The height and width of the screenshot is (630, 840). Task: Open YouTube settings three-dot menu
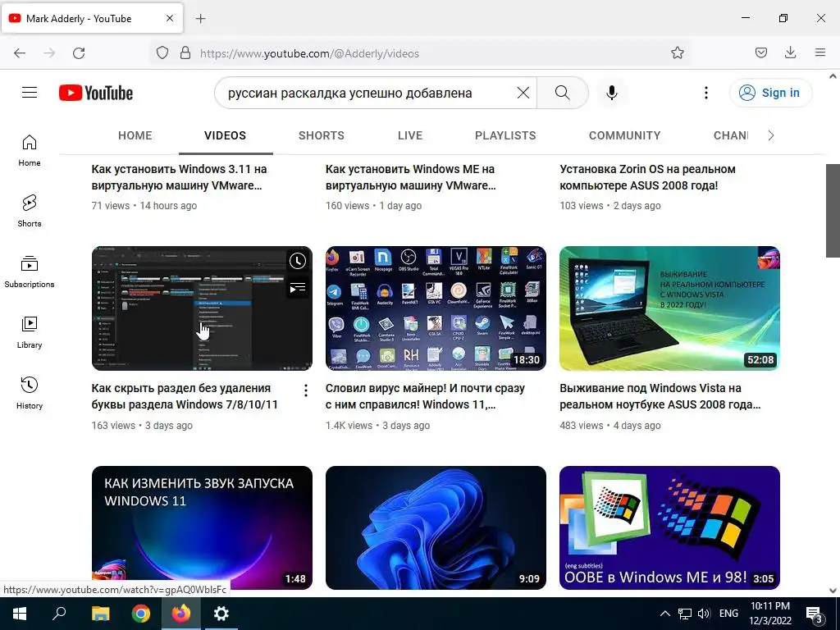[x=706, y=93]
